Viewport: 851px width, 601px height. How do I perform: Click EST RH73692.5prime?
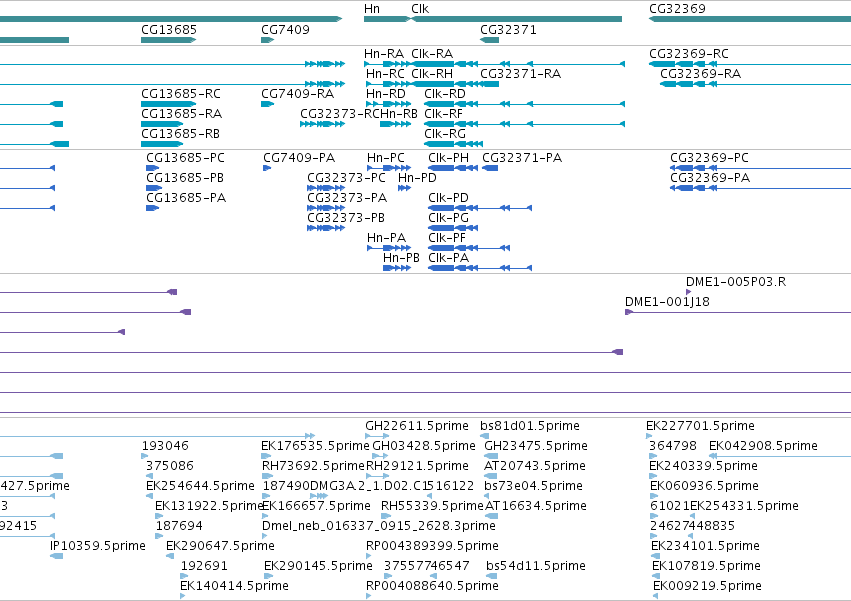click(x=313, y=466)
